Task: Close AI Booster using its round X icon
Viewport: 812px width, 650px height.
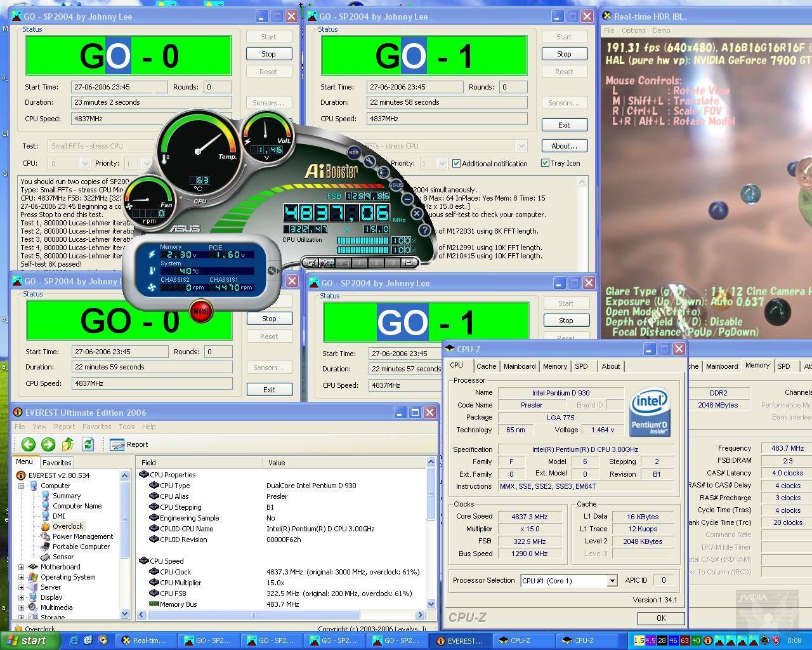Action: 417,214
